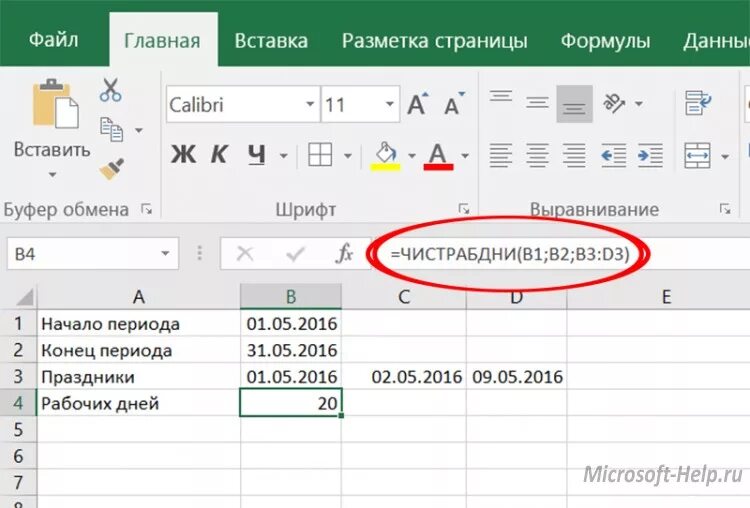The image size is (750, 508).
Task: Switch to the Вставка tab
Action: (x=271, y=41)
